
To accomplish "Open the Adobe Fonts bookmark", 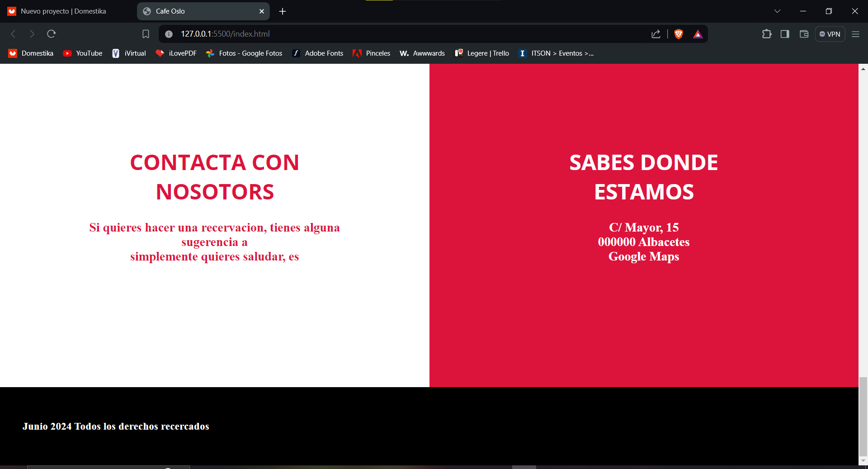I will point(318,53).
